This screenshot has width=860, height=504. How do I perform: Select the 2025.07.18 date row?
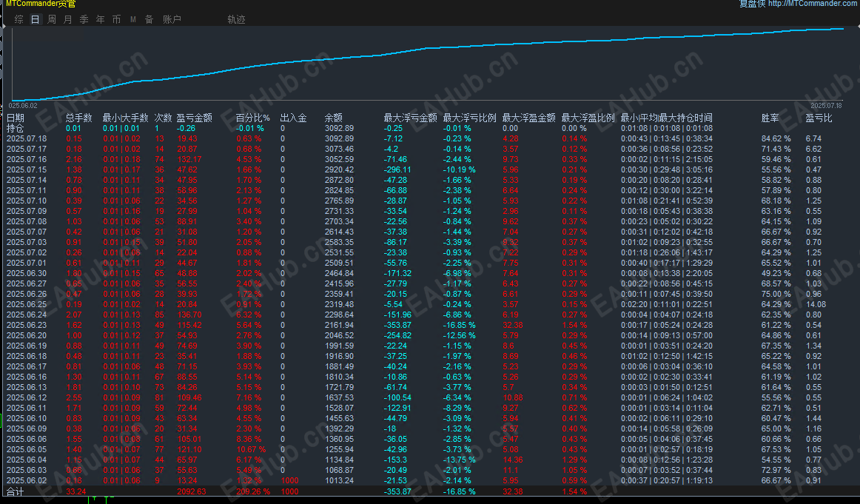tap(27, 138)
